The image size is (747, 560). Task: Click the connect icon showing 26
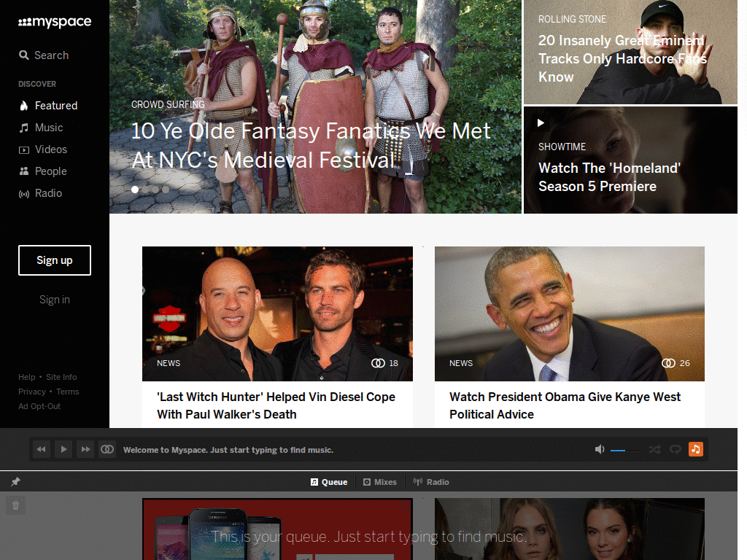point(668,363)
